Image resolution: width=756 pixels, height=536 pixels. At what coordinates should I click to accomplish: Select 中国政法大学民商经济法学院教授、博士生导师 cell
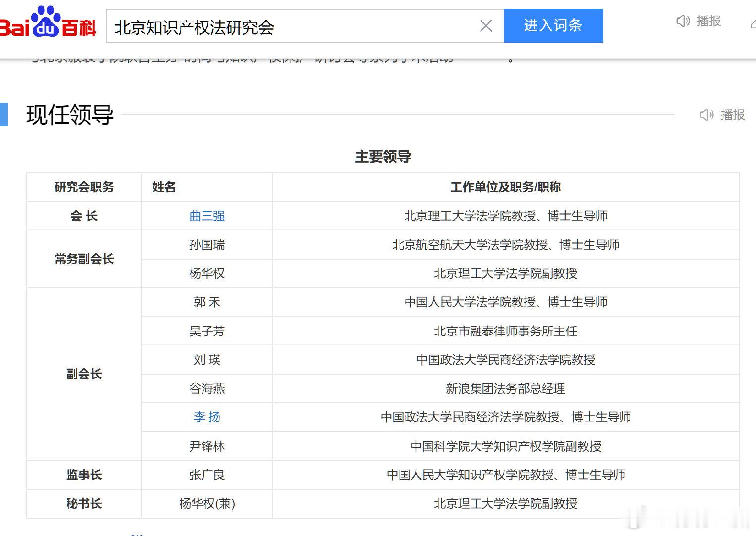506,417
